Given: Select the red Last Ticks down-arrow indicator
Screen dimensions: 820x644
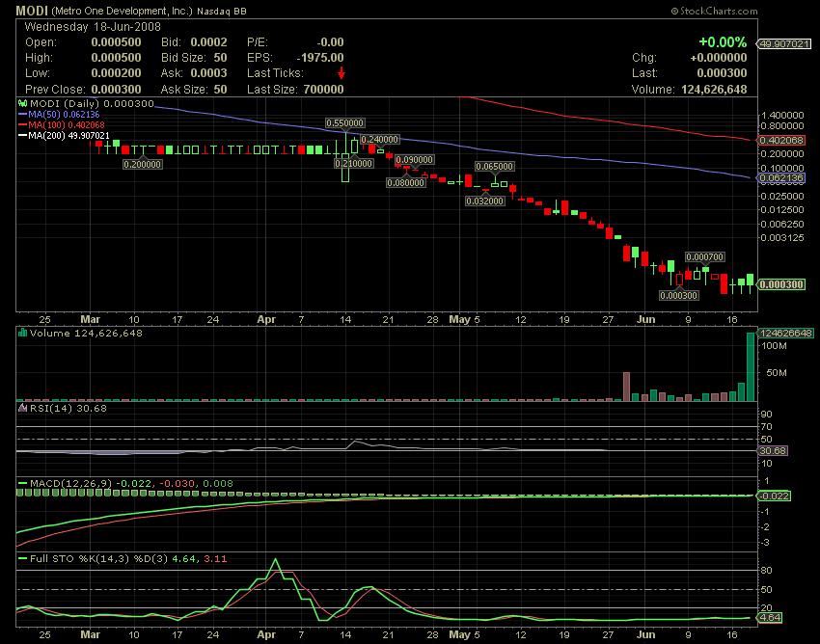Looking at the screenshot, I should (341, 72).
